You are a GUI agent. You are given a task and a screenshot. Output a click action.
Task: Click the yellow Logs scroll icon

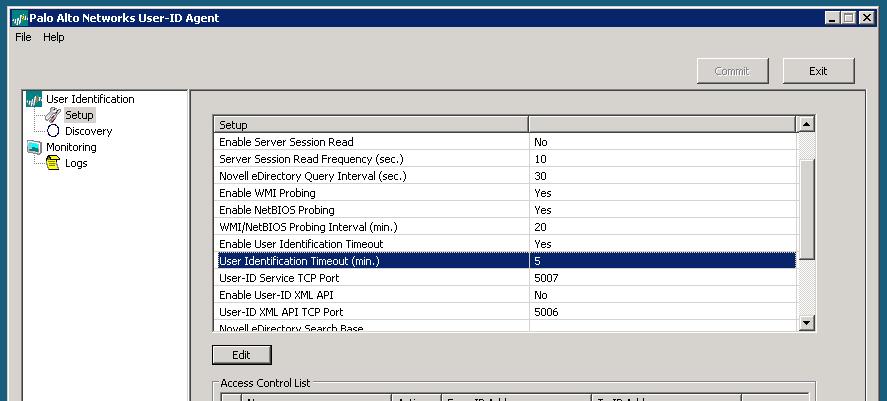[x=53, y=163]
